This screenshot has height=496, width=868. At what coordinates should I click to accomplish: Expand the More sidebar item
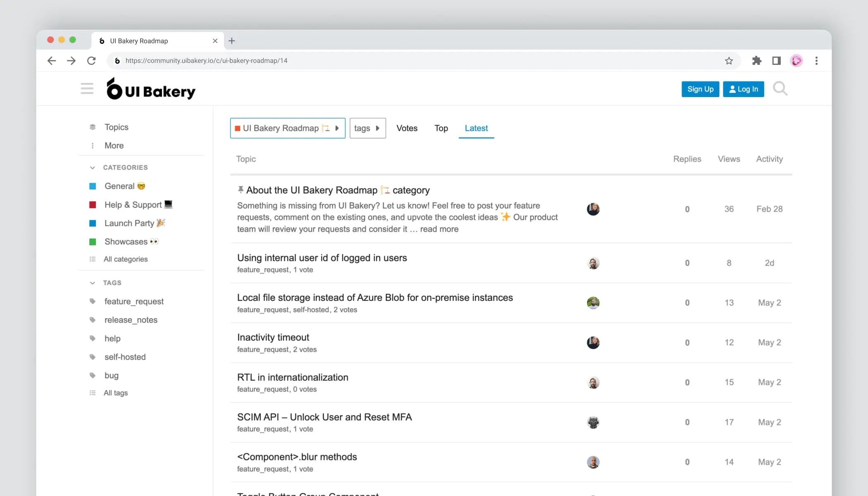114,145
